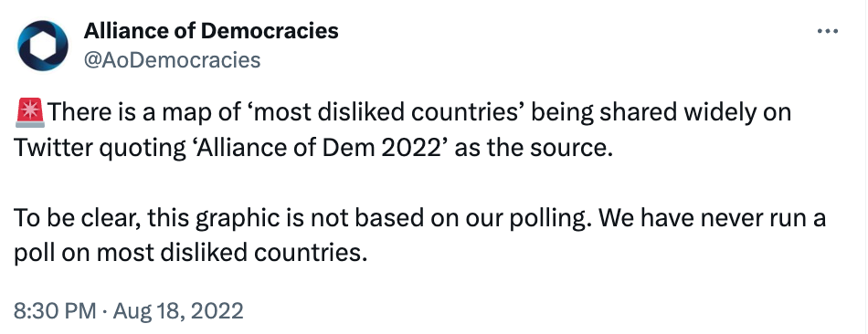Open the three-dot more options menu
The image size is (868, 334).
click(x=828, y=32)
